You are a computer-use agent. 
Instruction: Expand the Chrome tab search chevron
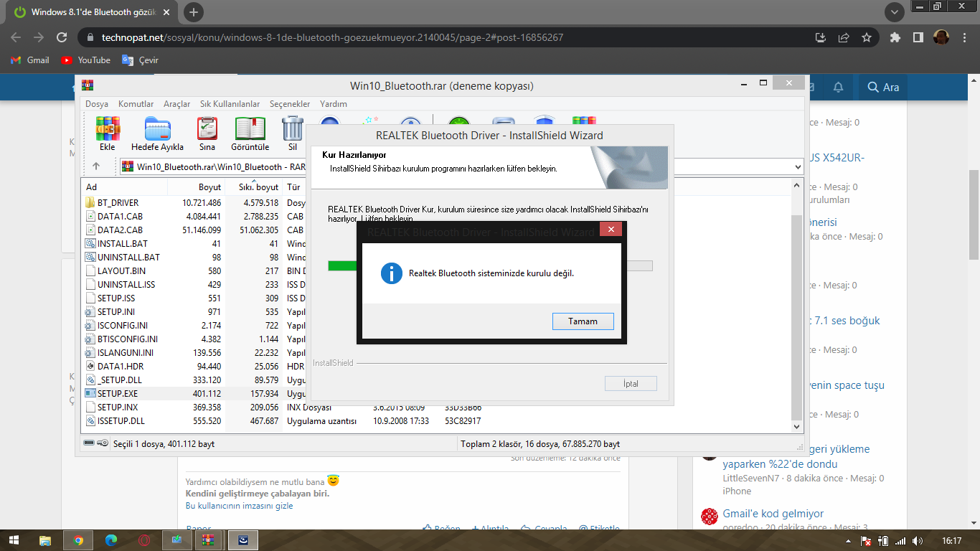point(894,12)
